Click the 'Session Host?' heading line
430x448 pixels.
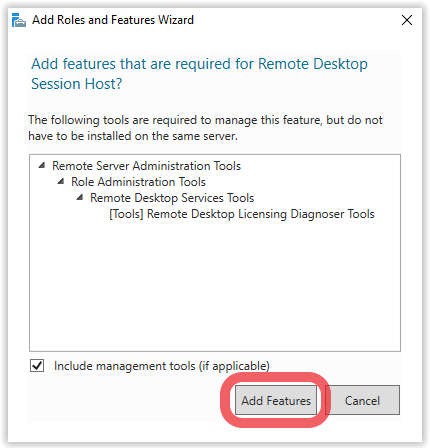[x=77, y=84]
